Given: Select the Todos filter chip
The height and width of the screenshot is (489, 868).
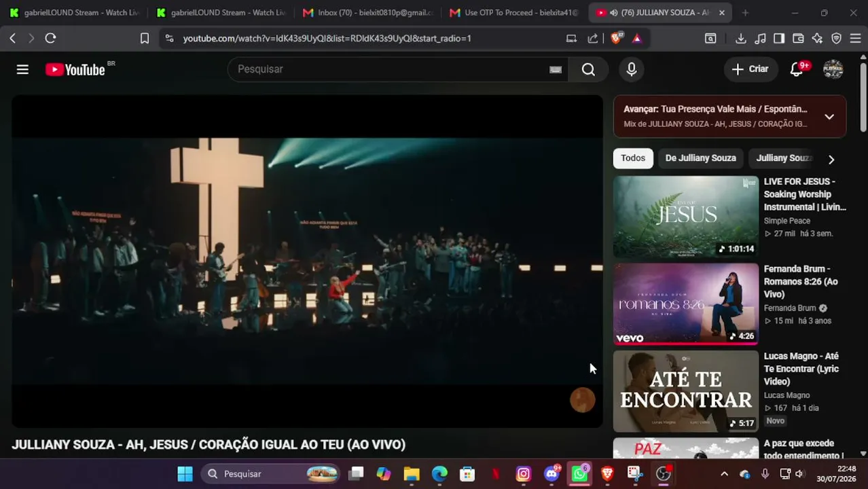Looking at the screenshot, I should pyautogui.click(x=633, y=158).
